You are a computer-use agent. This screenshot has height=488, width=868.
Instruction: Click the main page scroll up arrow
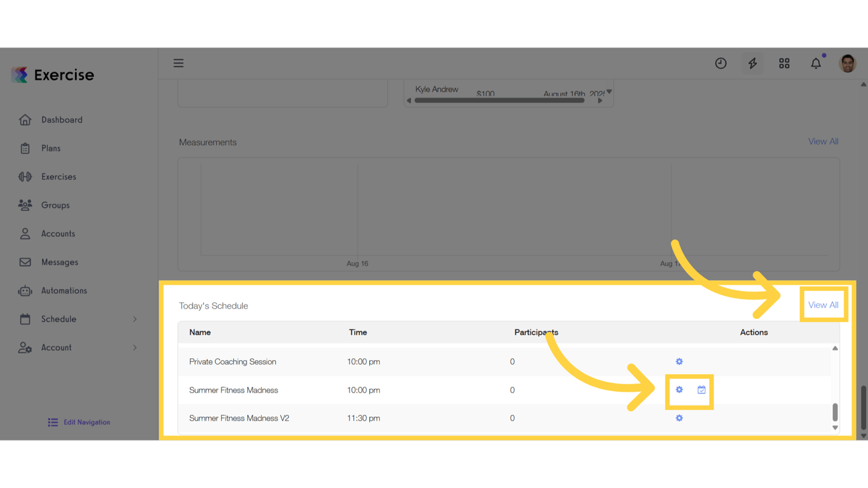click(x=863, y=85)
